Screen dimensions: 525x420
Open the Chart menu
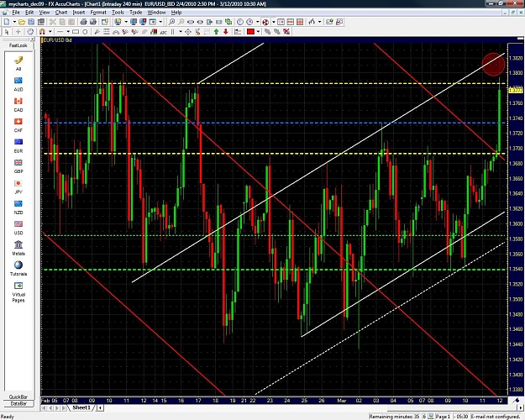[61, 13]
